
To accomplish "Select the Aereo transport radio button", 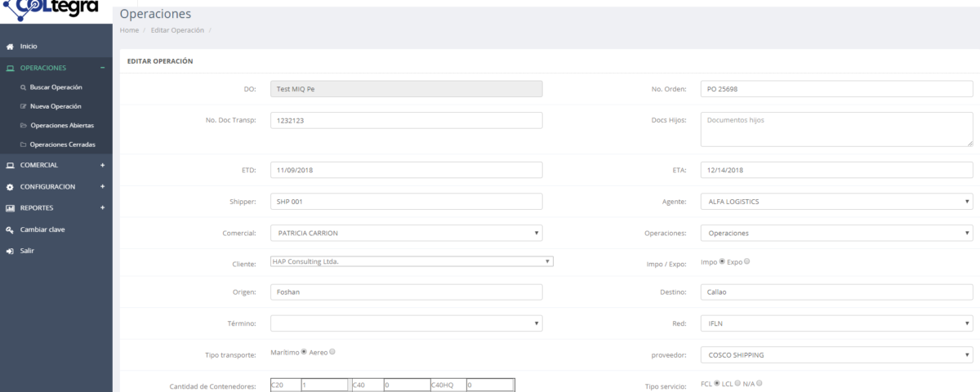I will [x=332, y=352].
